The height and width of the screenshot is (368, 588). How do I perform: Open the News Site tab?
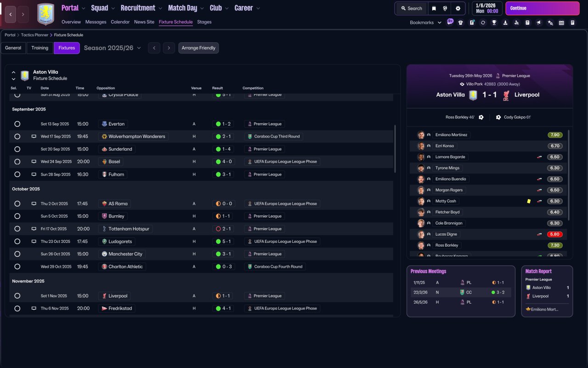click(144, 22)
